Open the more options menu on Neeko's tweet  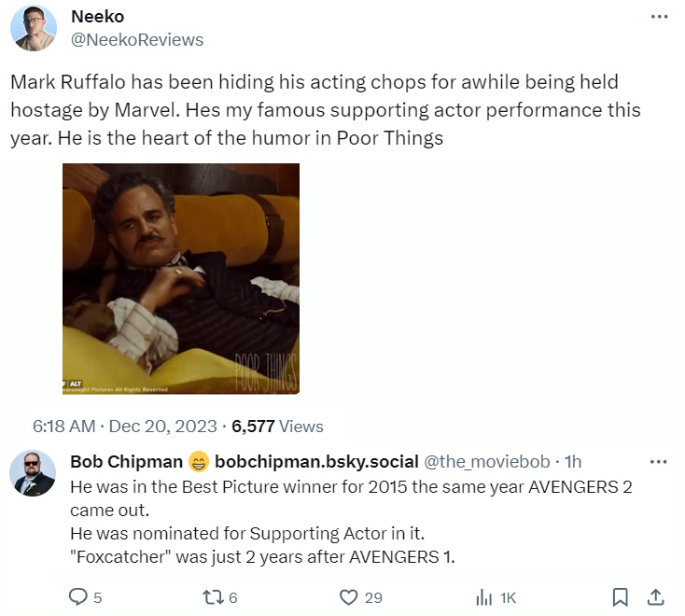click(659, 18)
